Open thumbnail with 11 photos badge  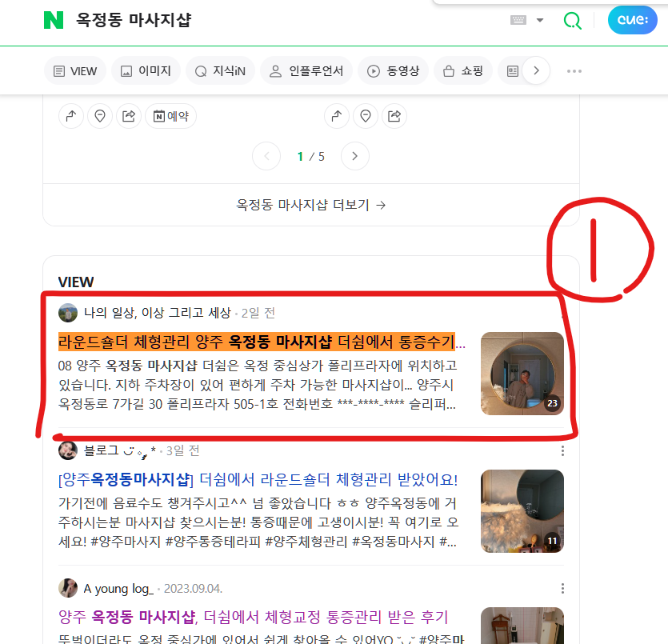(x=522, y=511)
